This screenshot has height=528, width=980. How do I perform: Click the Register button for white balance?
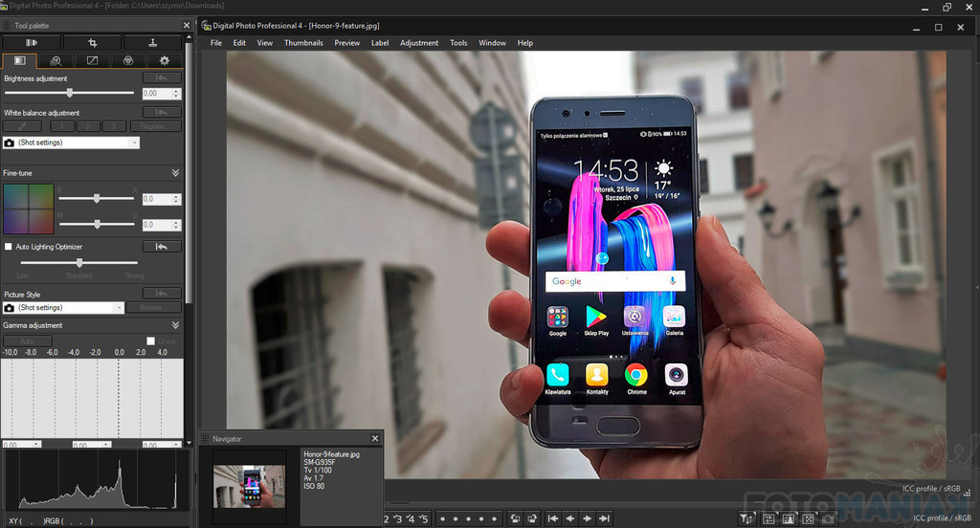click(x=156, y=126)
